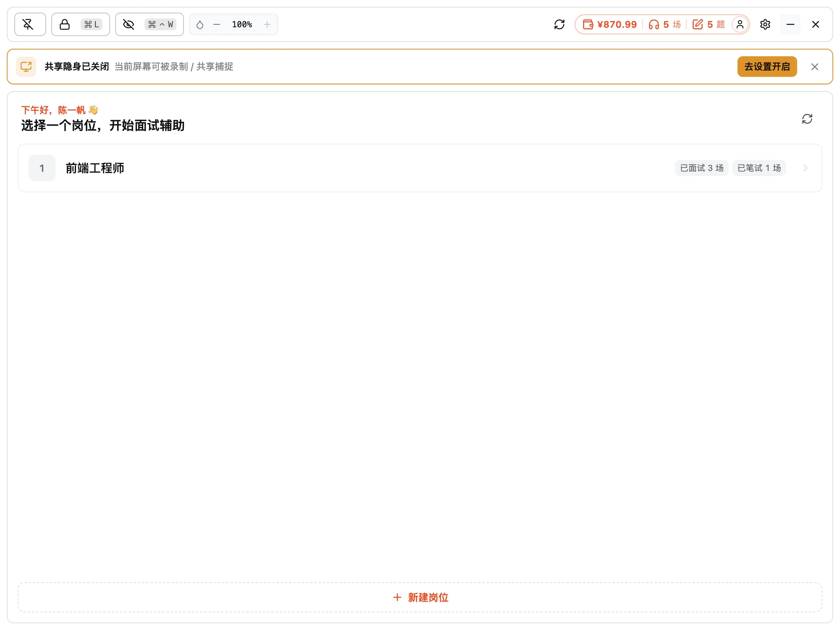Toggle the hide-window eye-slash button
Viewport: 840px width, 630px height.
point(149,24)
